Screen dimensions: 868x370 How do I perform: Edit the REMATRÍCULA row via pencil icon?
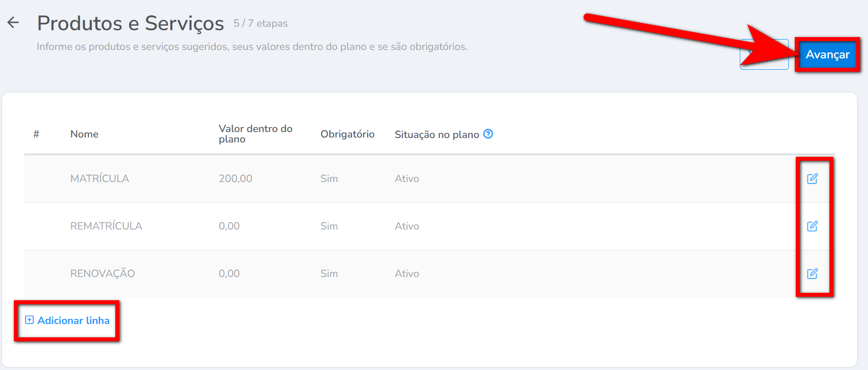pyautogui.click(x=812, y=226)
